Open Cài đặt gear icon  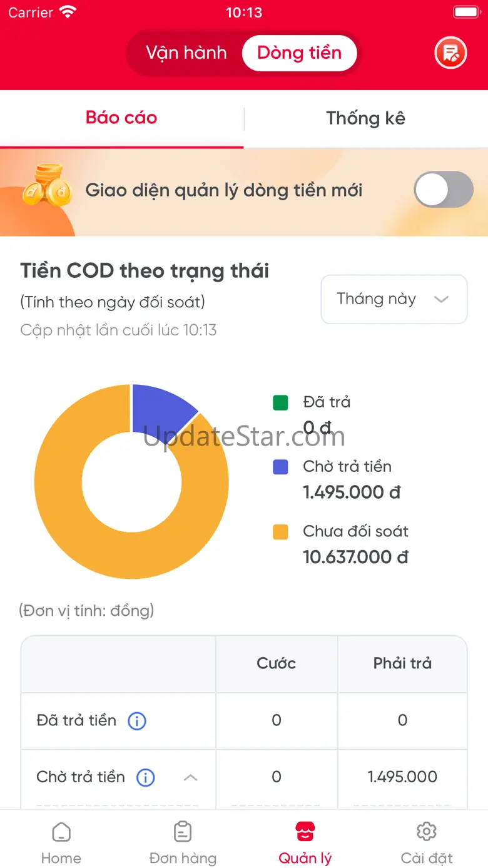point(427,832)
